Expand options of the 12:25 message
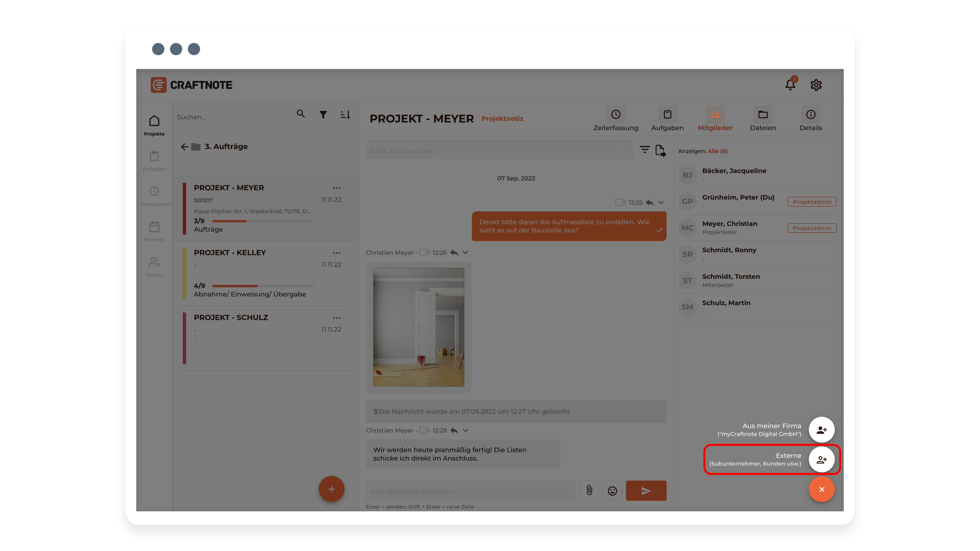This screenshot has height=551, width=980. point(661,202)
